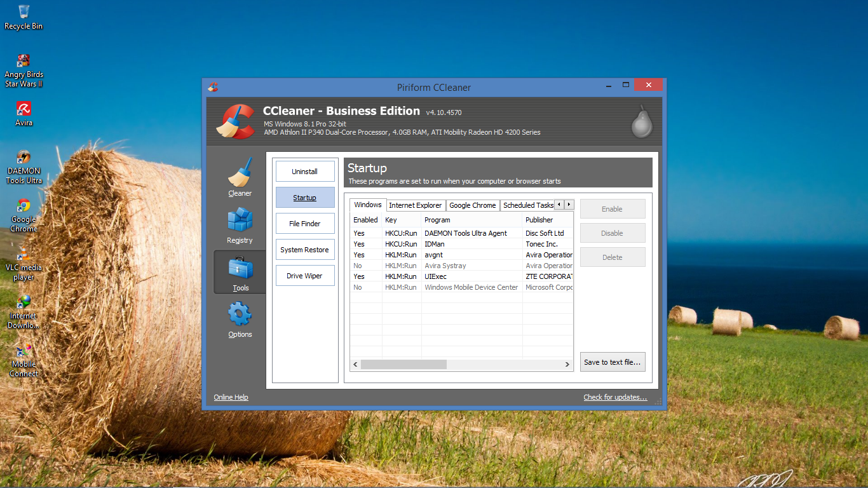Screen dimensions: 868x488
Task: Open the Recycle Bin desktop icon
Action: [x=24, y=17]
